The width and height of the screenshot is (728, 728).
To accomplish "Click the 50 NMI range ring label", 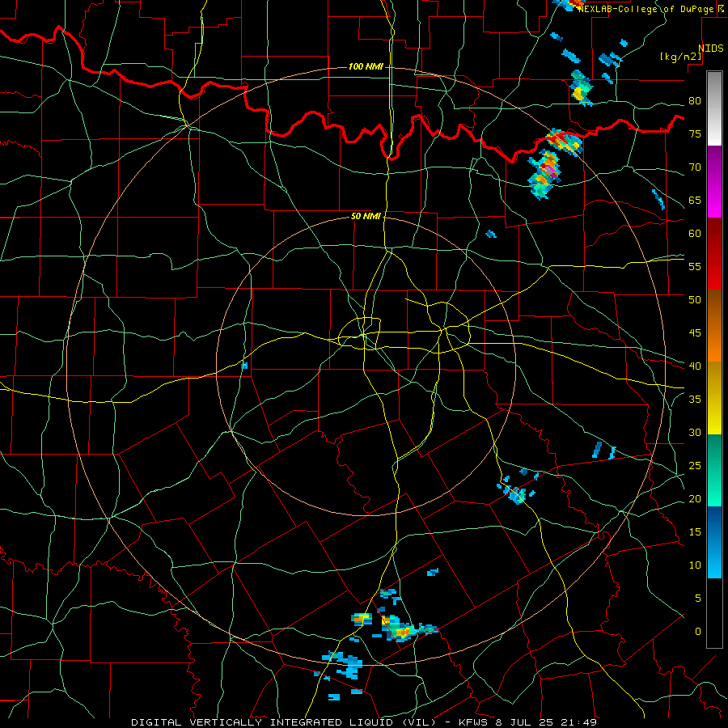I will pos(366,216).
